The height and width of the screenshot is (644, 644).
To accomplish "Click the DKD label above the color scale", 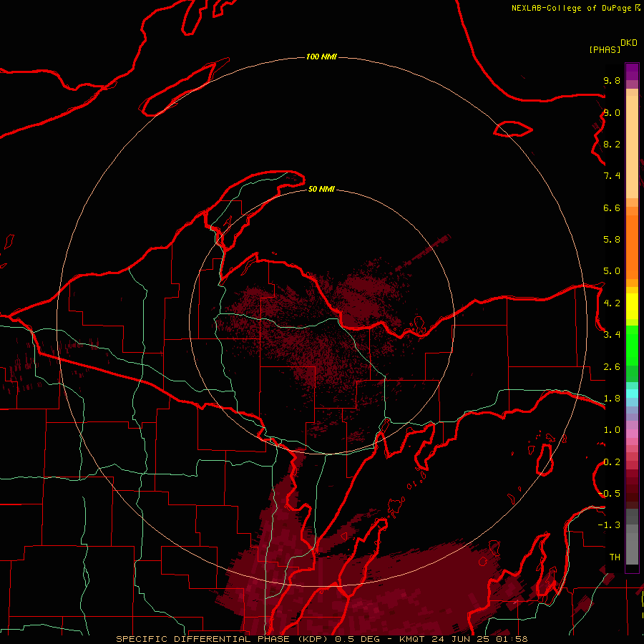I will (629, 42).
